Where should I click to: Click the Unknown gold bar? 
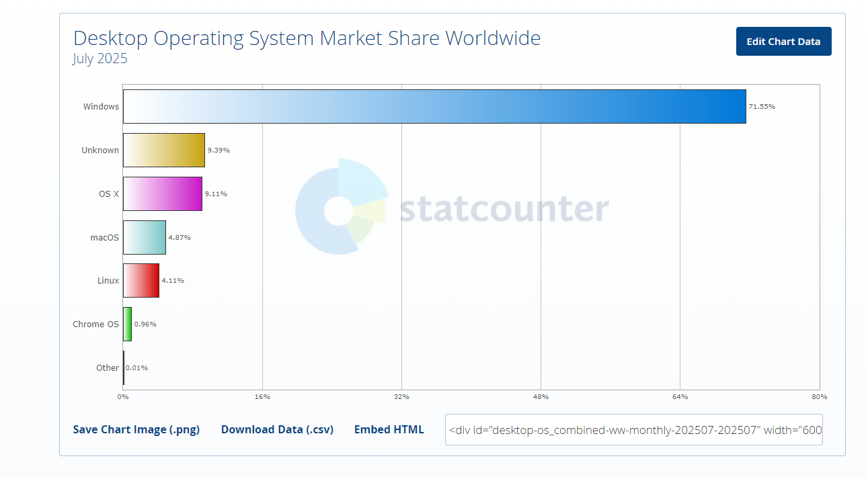pyautogui.click(x=164, y=150)
